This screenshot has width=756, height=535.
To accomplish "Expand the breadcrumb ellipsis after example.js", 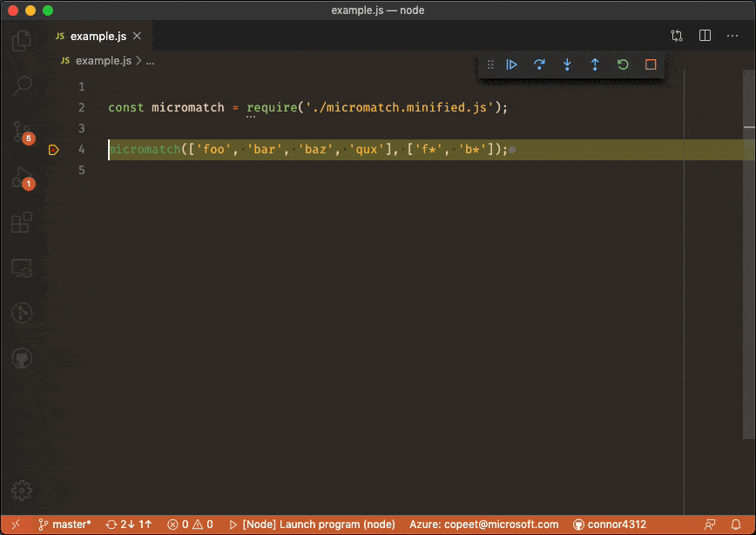I will [150, 61].
